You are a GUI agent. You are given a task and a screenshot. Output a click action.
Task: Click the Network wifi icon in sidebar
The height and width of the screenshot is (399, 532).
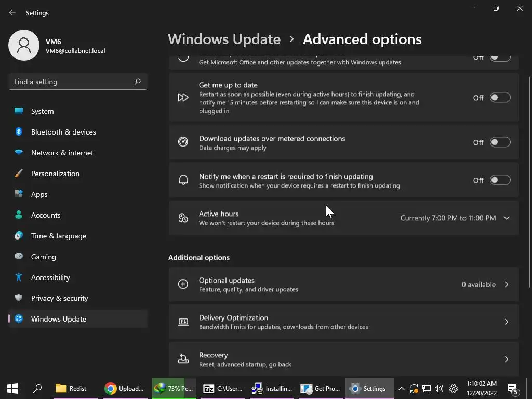pyautogui.click(x=19, y=152)
